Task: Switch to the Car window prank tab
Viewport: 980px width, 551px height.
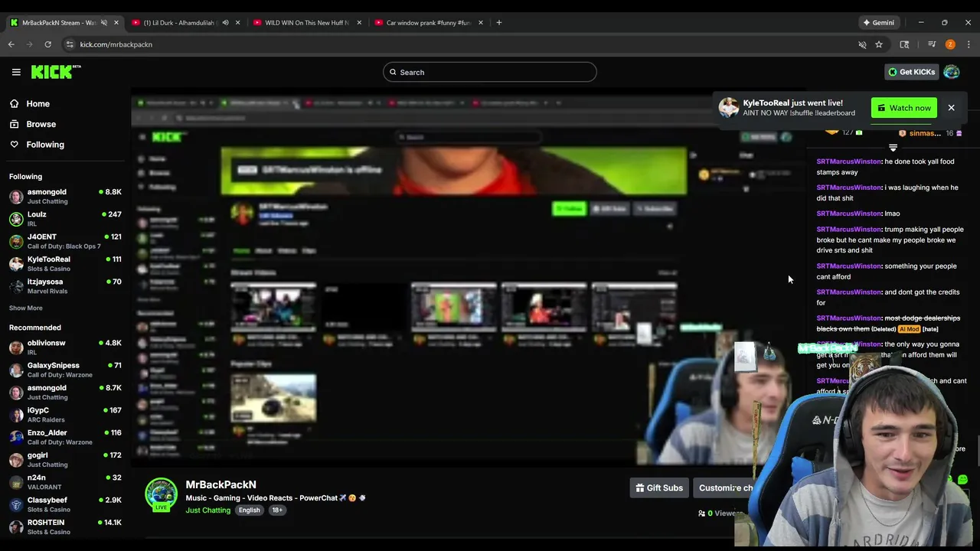Action: [428, 23]
